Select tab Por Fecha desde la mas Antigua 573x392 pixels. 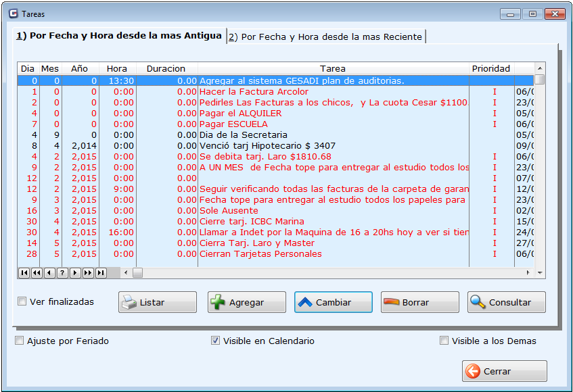click(119, 36)
